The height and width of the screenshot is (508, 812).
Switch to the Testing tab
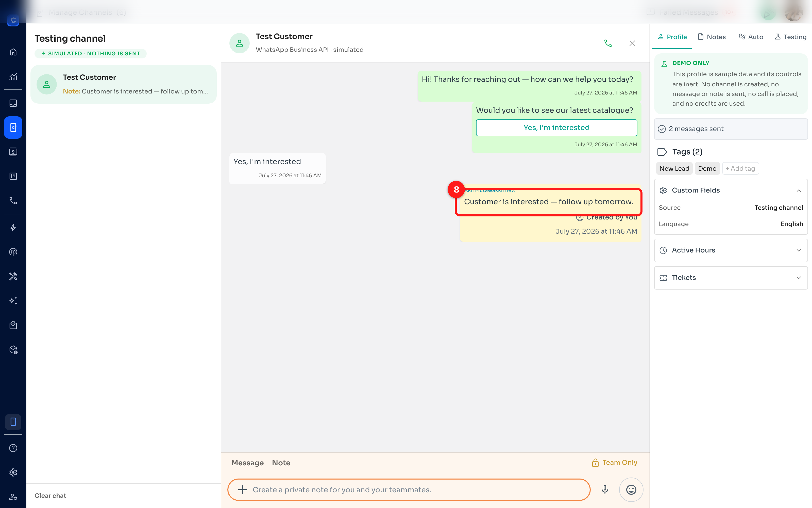click(x=790, y=37)
